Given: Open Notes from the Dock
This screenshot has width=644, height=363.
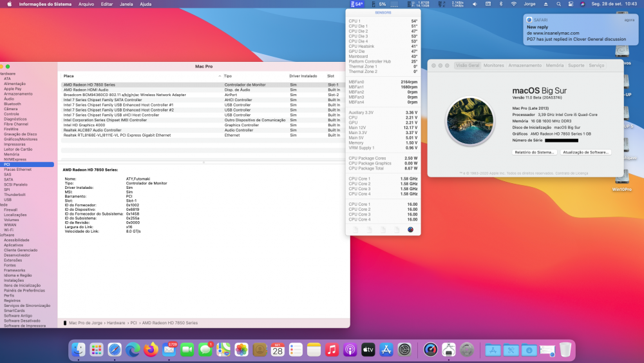Looking at the screenshot, I should pyautogui.click(x=314, y=350).
